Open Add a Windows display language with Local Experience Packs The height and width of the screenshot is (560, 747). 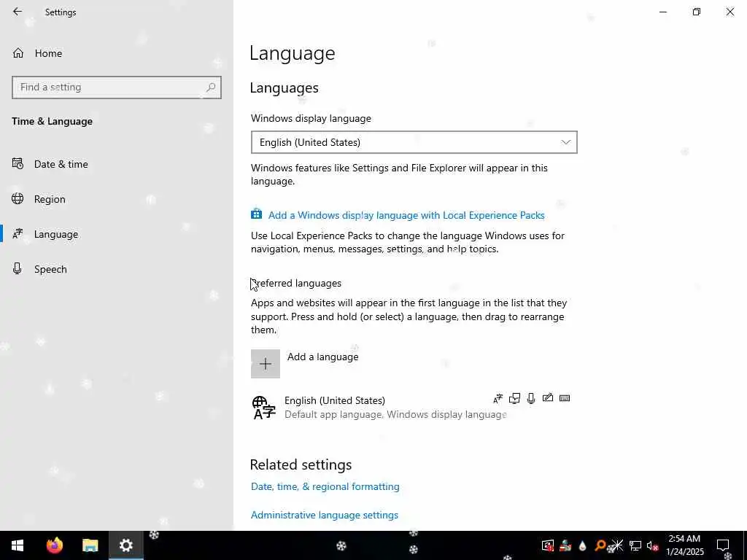click(x=406, y=215)
